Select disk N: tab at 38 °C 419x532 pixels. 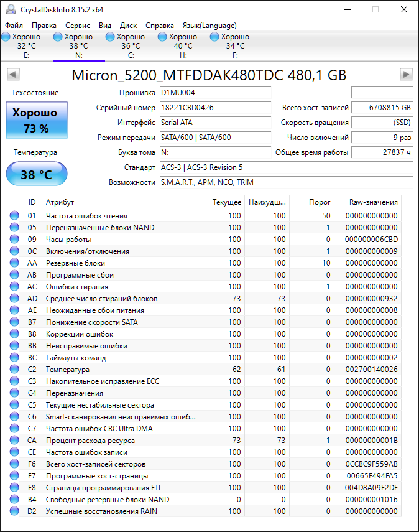pyautogui.click(x=79, y=46)
